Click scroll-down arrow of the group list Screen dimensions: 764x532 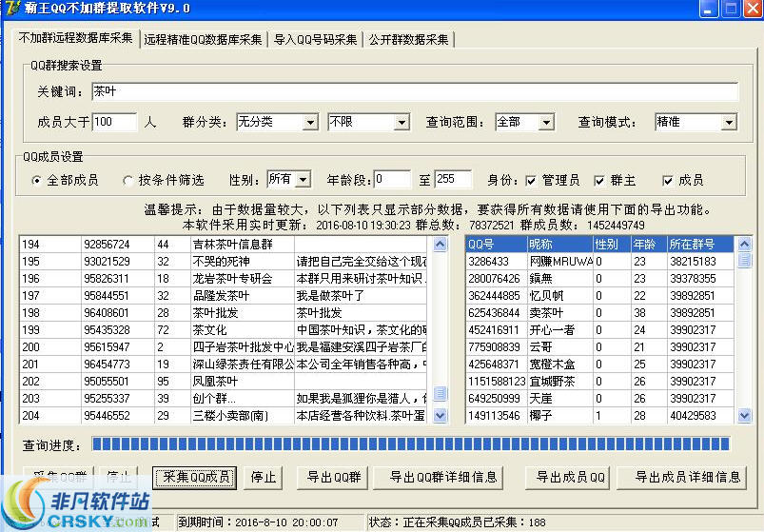coord(440,416)
